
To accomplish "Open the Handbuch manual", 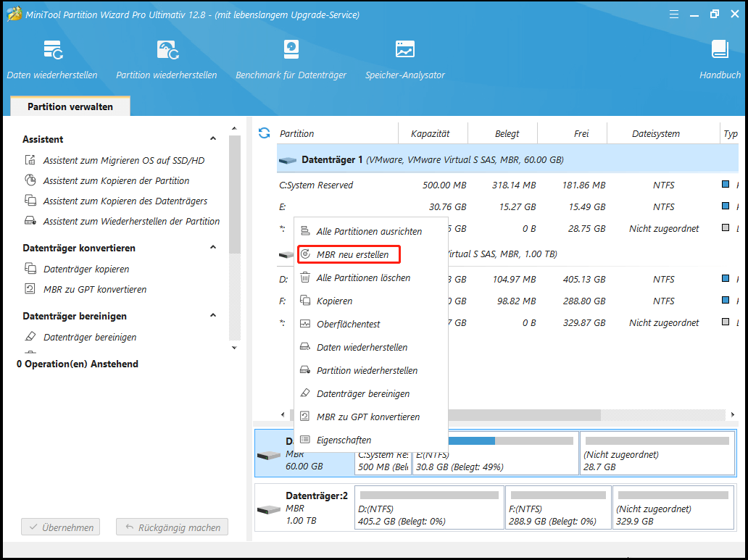I will 720,60.
